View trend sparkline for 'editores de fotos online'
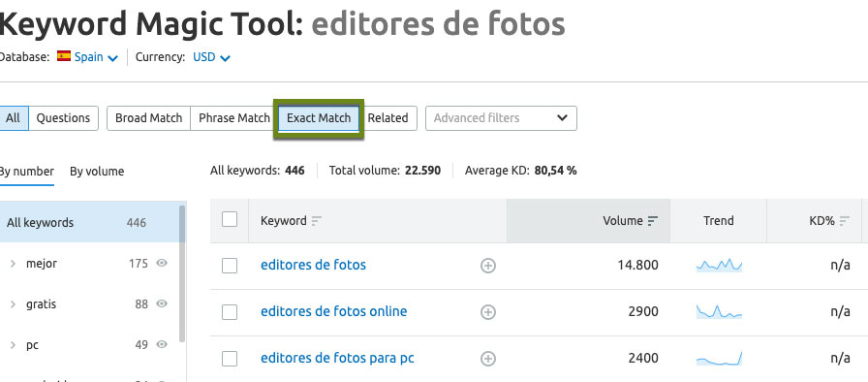The height and width of the screenshot is (382, 868). 719,311
